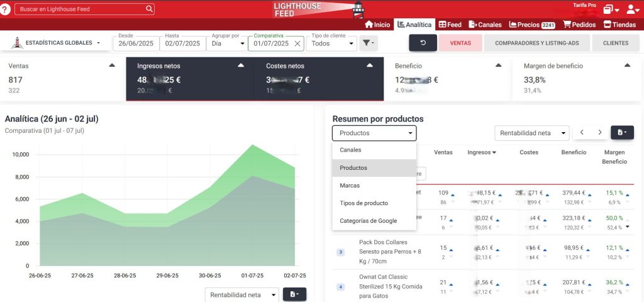This screenshot has width=644, height=302.
Task: Select Comparadores y Listing-Ads view
Action: (537, 43)
